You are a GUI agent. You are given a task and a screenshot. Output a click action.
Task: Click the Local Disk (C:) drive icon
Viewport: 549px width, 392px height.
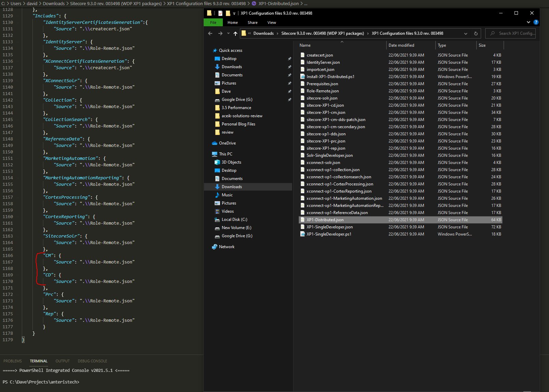(217, 220)
